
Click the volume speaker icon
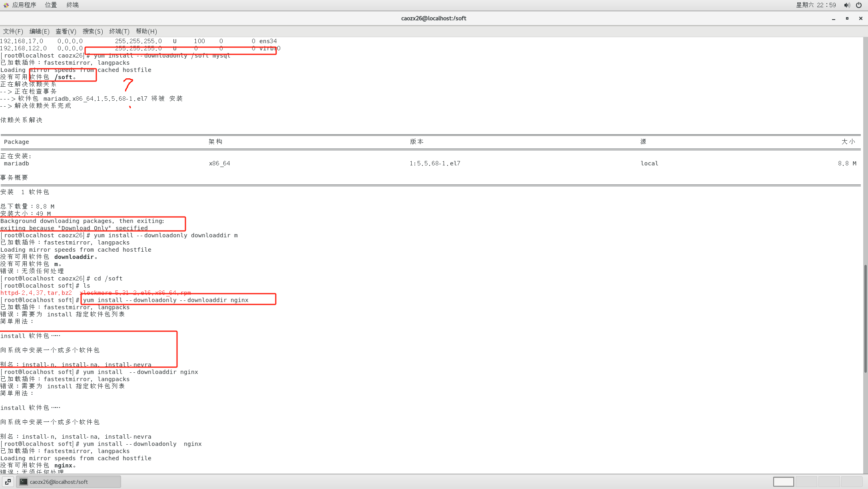pyautogui.click(x=847, y=5)
